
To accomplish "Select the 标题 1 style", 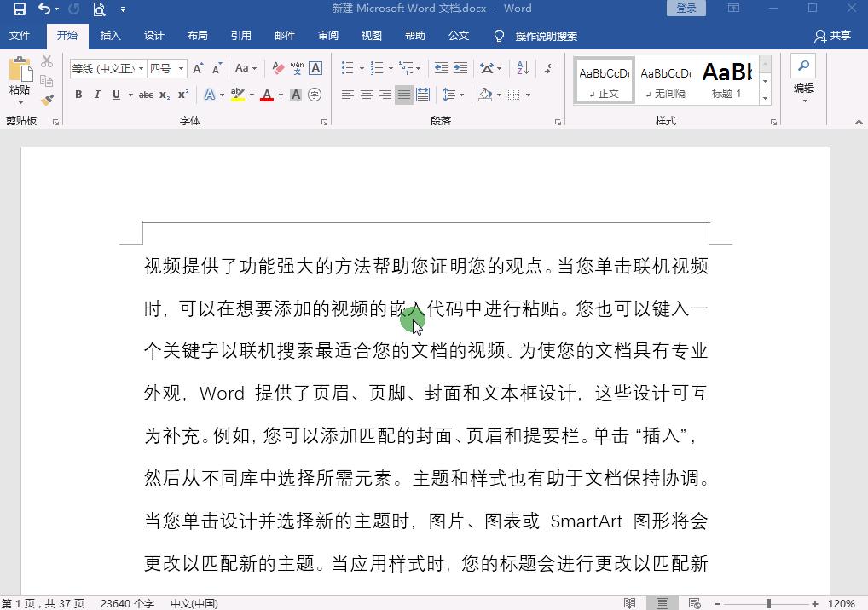I will pos(726,79).
